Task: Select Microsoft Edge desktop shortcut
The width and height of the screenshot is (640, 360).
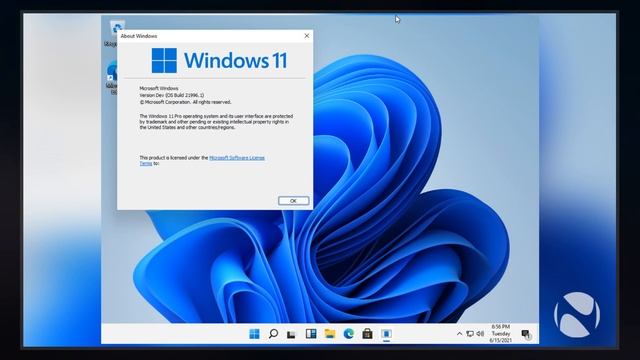Action: [112, 78]
